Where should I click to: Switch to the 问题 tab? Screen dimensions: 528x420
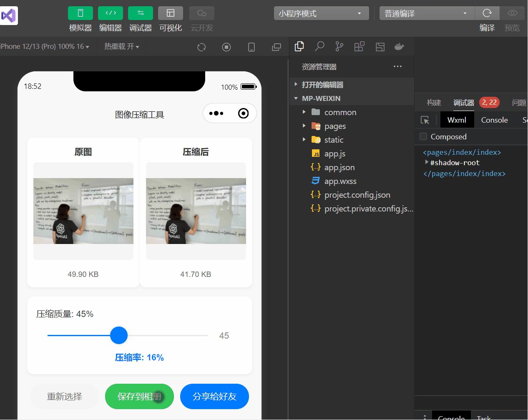tap(519, 103)
